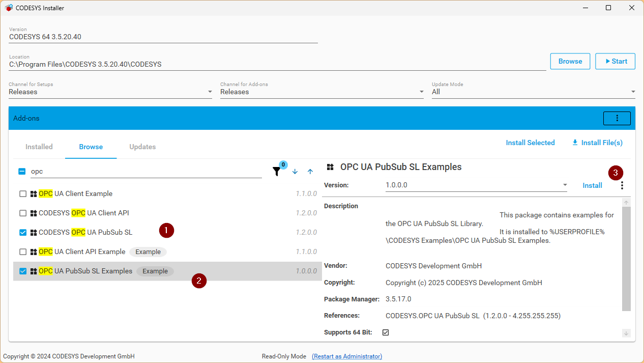Screen dimensions: 644x363
Task: Click References value CODESYS.OPC UA PubSub SL
Action: 473,316
